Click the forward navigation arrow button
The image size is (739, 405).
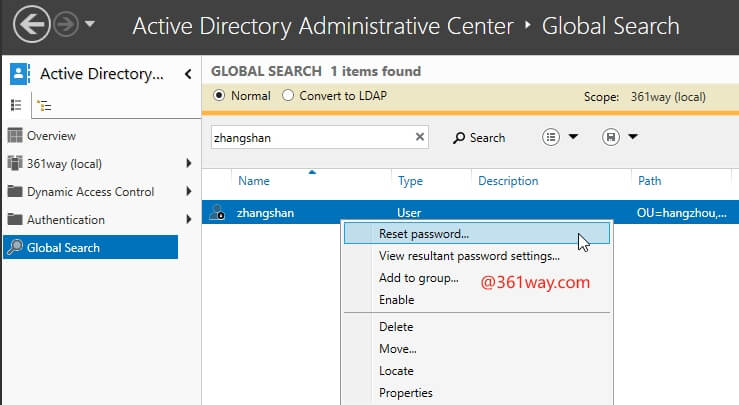point(66,24)
